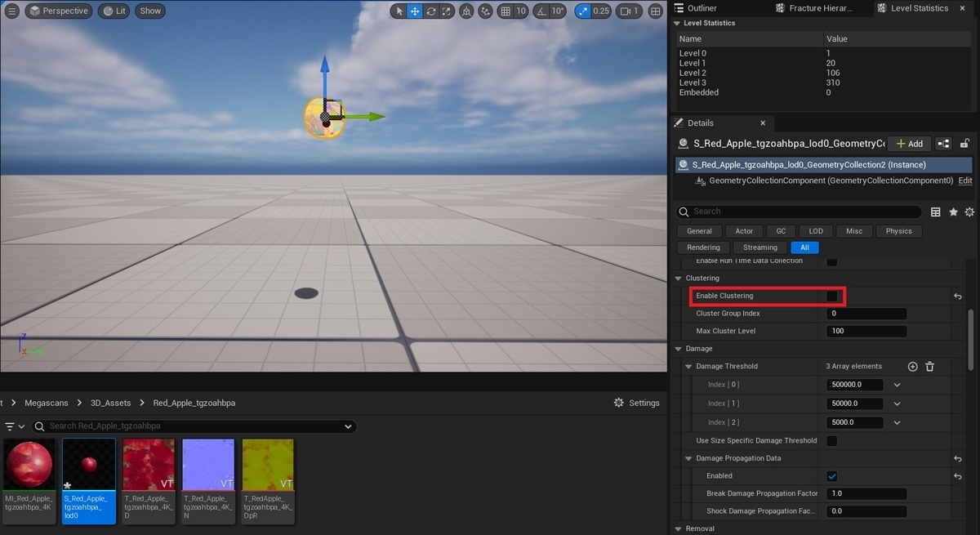Collapse the Damage Threshold array

[x=688, y=366]
